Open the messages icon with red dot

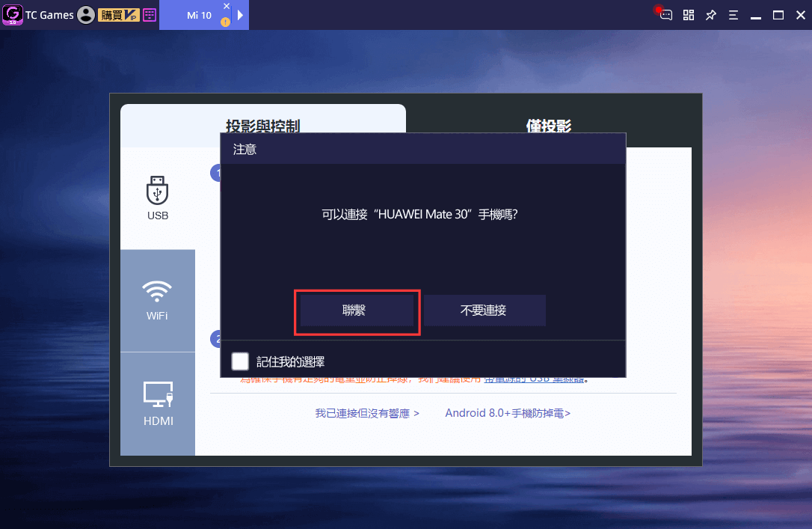665,14
